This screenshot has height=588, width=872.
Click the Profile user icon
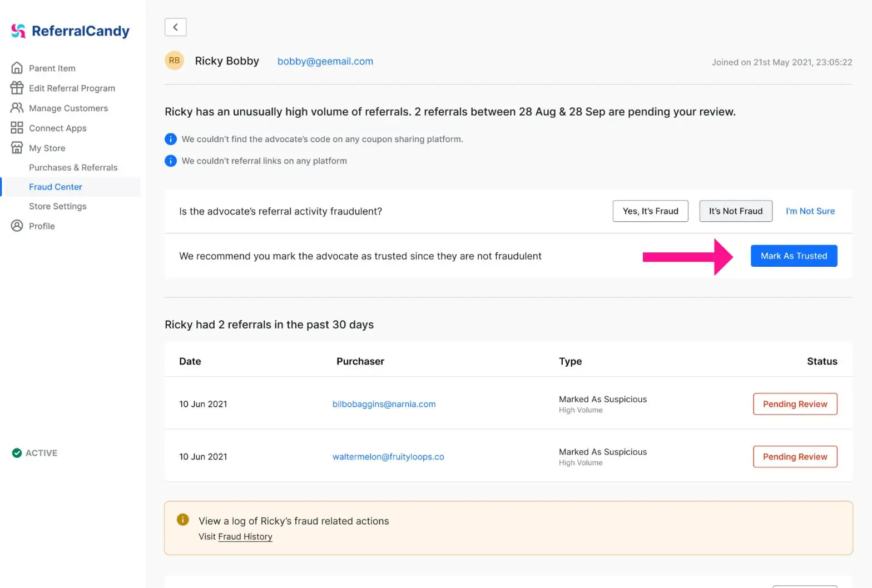click(x=17, y=226)
